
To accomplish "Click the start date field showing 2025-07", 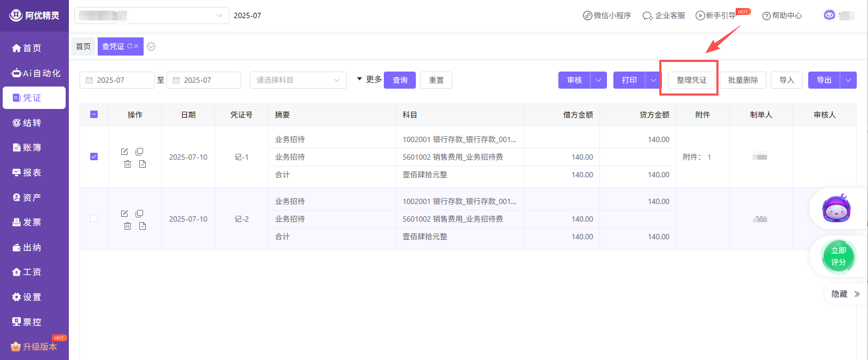I will (117, 80).
